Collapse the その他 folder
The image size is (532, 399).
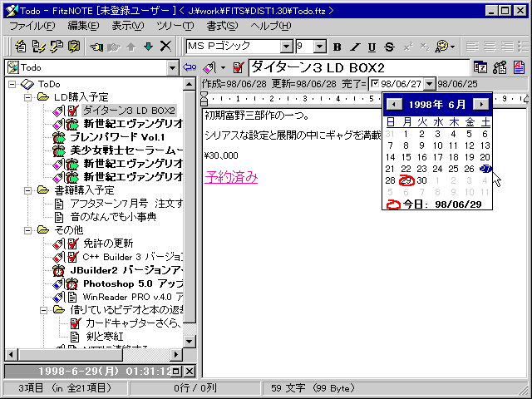click(x=28, y=230)
